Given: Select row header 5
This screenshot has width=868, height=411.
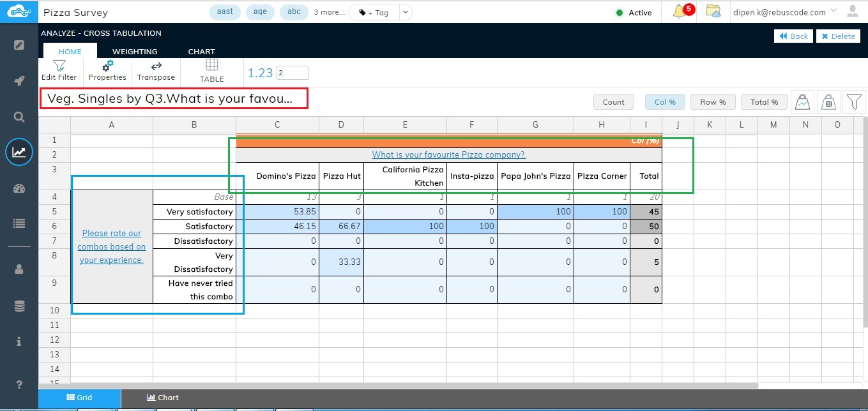Looking at the screenshot, I should pos(54,211).
